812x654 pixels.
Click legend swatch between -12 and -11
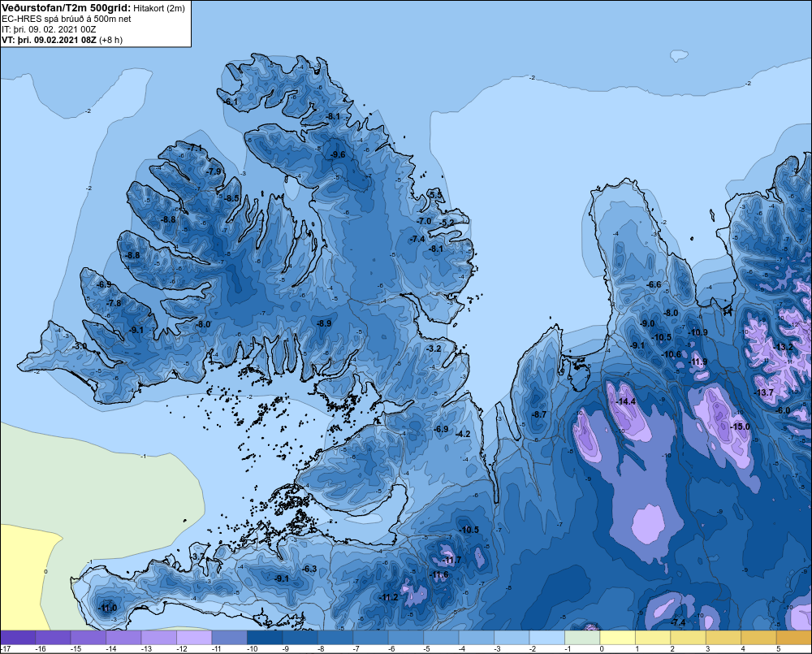(194, 638)
